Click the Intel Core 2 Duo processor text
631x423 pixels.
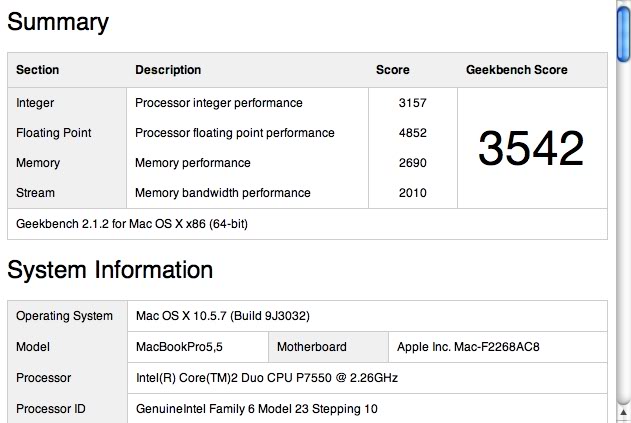254,378
